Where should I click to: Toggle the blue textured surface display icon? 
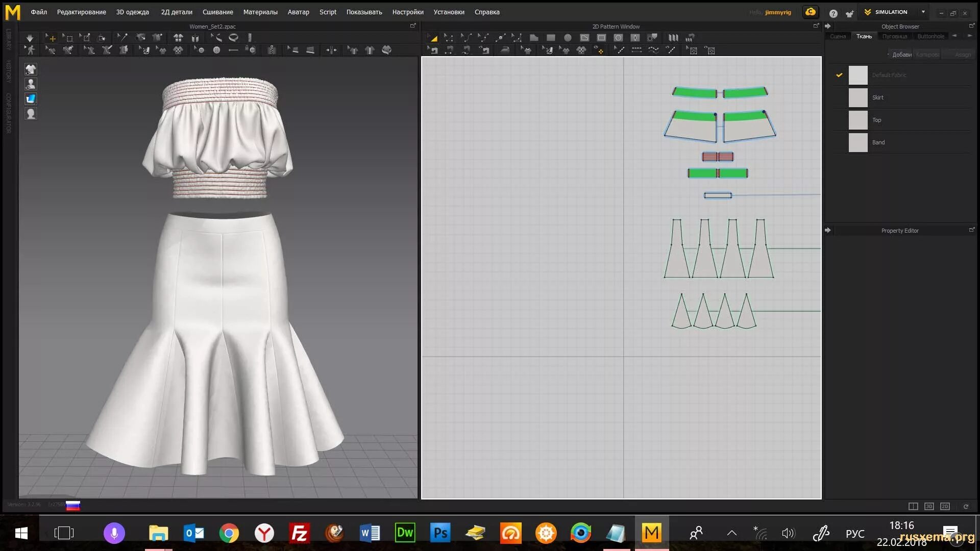(31, 98)
